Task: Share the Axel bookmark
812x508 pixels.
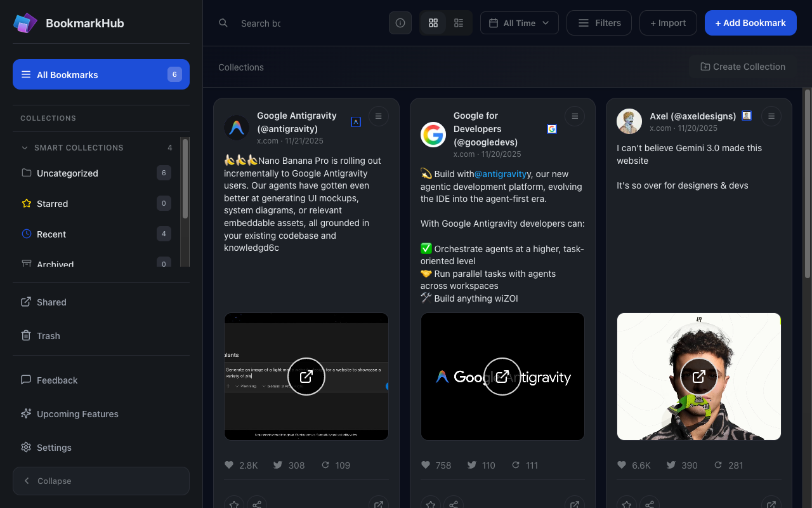Action: [650, 505]
